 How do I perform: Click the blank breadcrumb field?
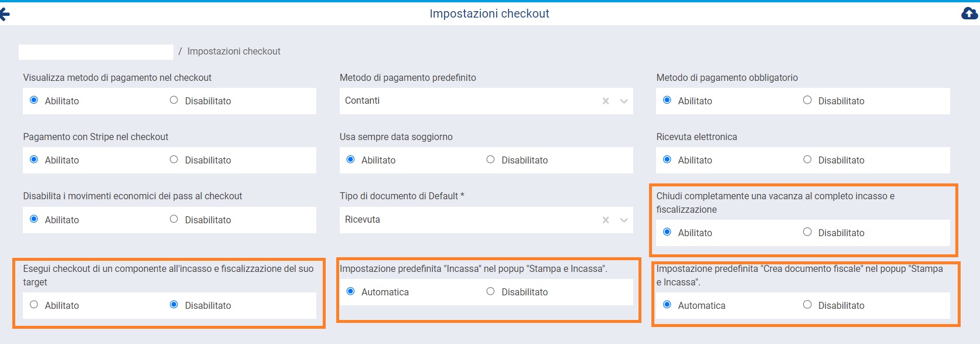pyautogui.click(x=96, y=52)
